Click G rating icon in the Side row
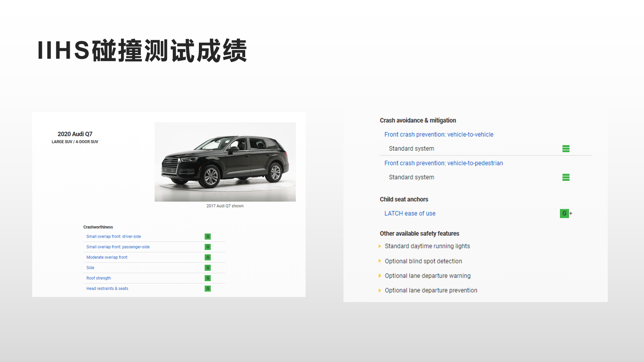Image resolution: width=644 pixels, height=362 pixels. pyautogui.click(x=208, y=268)
